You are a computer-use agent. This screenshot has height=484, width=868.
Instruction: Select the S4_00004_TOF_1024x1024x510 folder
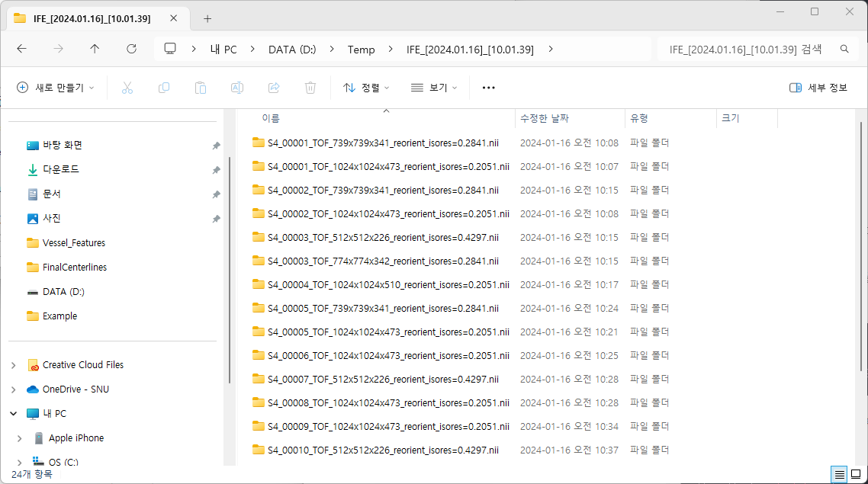coord(387,285)
